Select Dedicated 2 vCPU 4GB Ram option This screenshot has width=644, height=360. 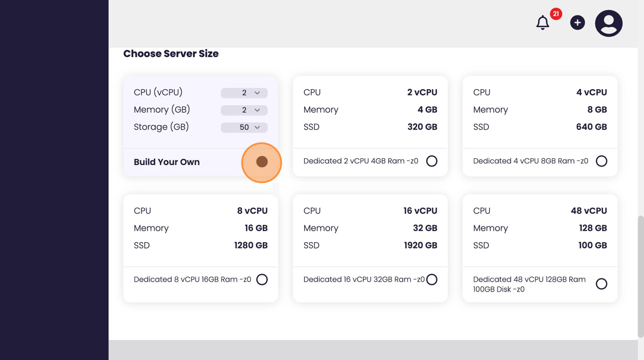(x=432, y=162)
